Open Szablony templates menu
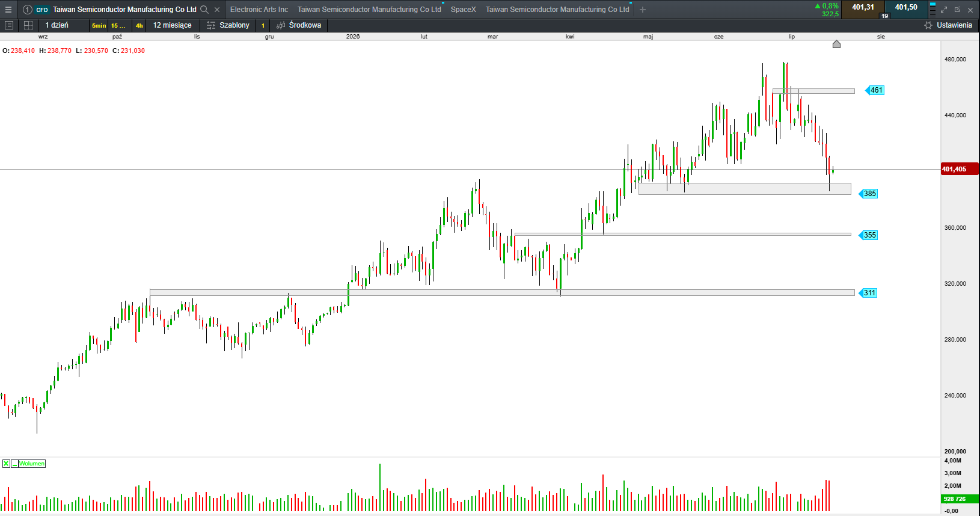The width and height of the screenshot is (980, 516). pos(228,25)
